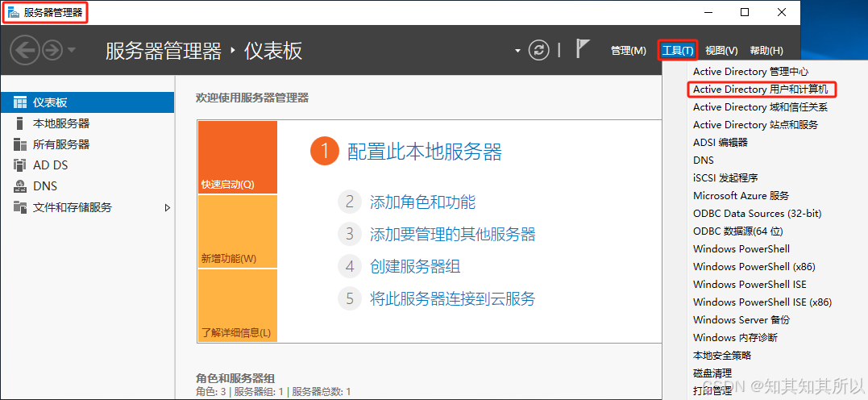Click the refresh dashboard icon
868x400 pixels.
(x=538, y=50)
